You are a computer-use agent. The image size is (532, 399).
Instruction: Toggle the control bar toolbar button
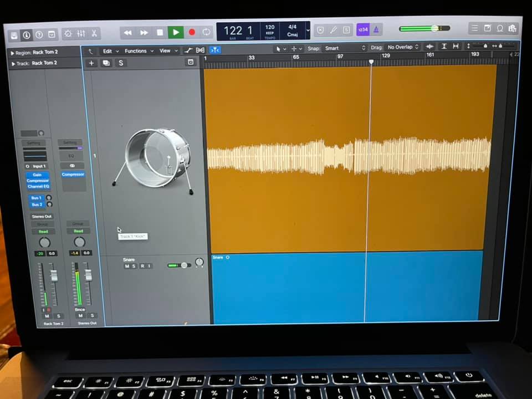pos(52,34)
